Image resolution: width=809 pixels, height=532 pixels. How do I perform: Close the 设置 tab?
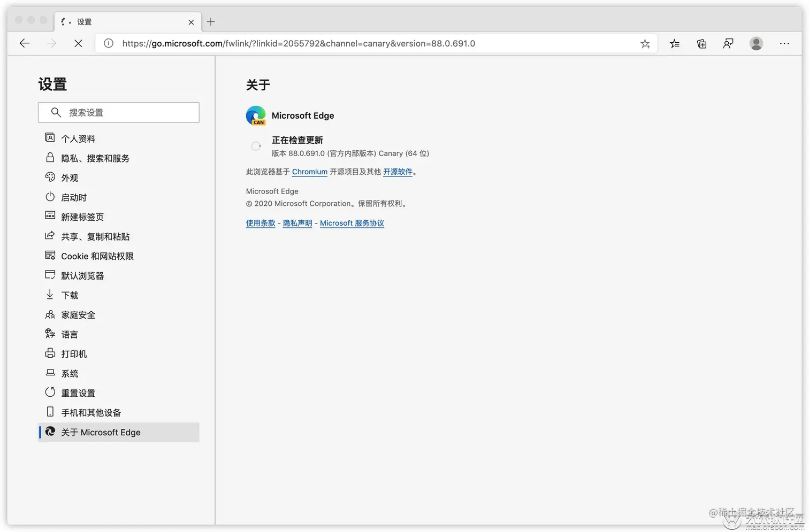point(191,22)
